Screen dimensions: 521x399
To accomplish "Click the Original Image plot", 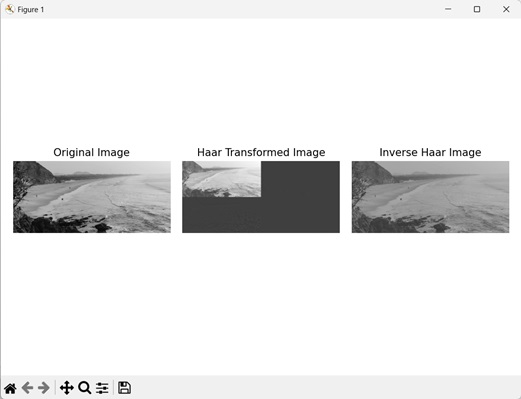I will click(92, 197).
